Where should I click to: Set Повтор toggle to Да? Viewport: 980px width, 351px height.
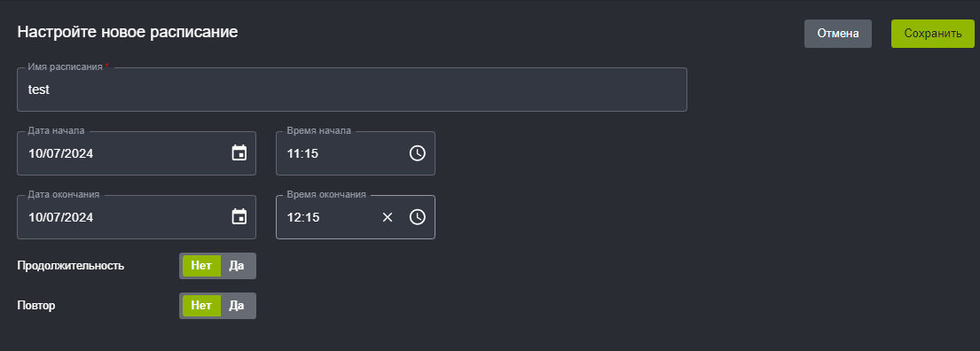pyautogui.click(x=236, y=306)
